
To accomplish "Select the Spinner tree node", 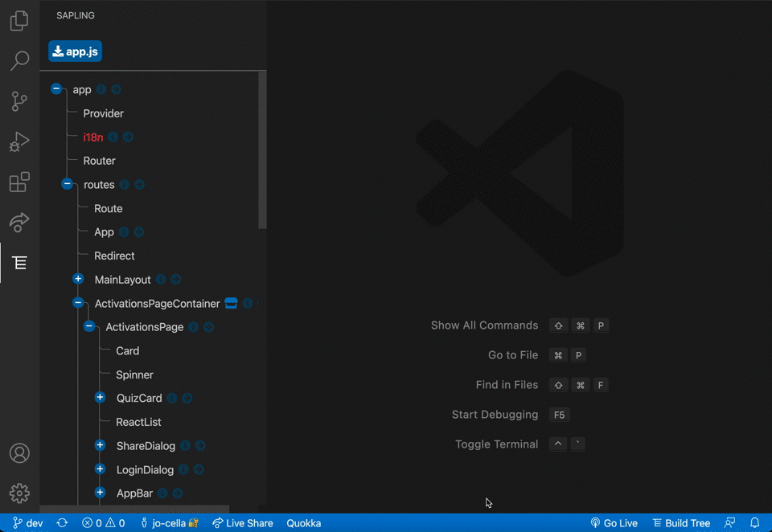I will 134,374.
